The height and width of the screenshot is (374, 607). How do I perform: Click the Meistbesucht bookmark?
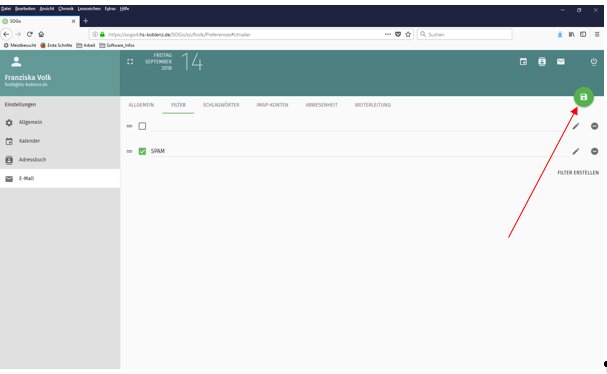(x=20, y=45)
